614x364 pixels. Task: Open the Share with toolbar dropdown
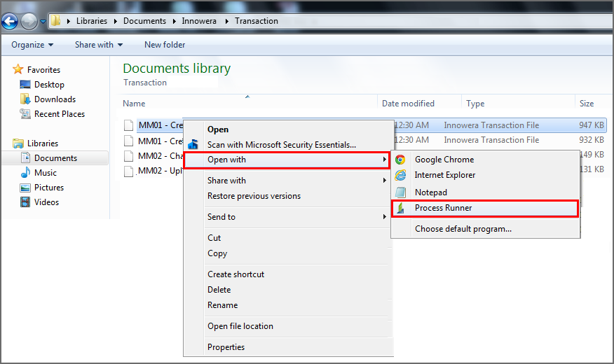click(x=98, y=45)
